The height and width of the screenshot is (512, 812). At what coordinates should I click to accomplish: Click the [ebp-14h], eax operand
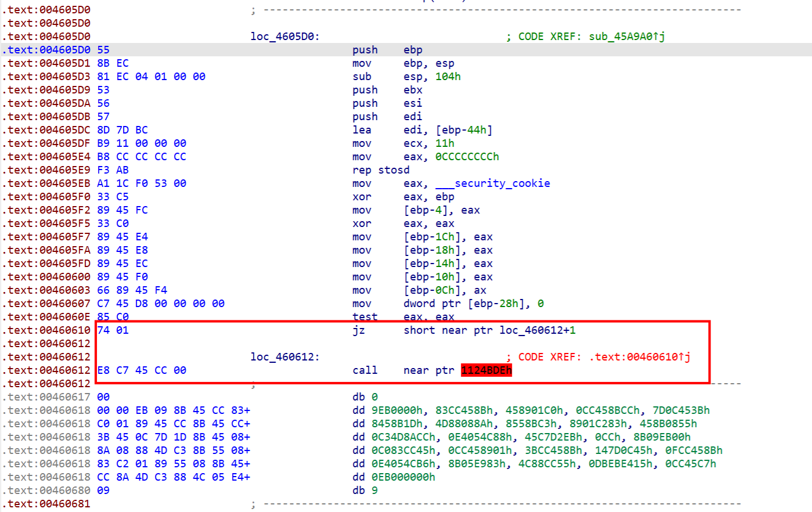pyautogui.click(x=448, y=264)
